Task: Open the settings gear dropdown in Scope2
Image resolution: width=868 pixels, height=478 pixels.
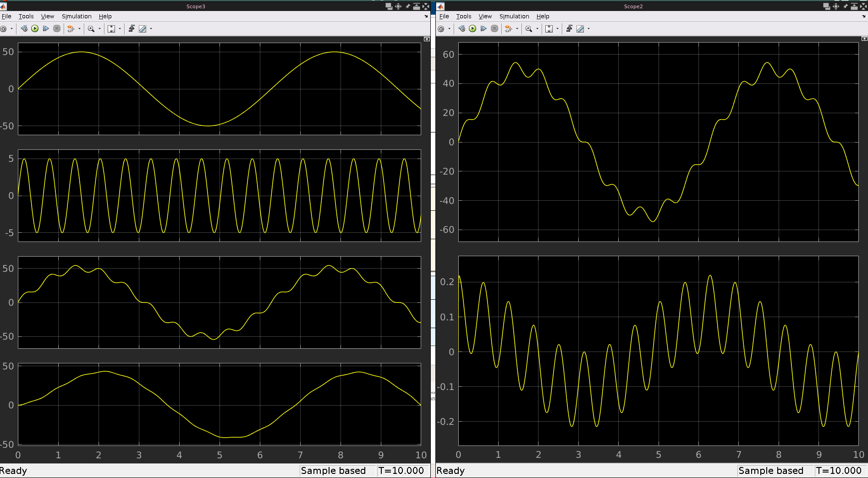Action: tap(450, 28)
